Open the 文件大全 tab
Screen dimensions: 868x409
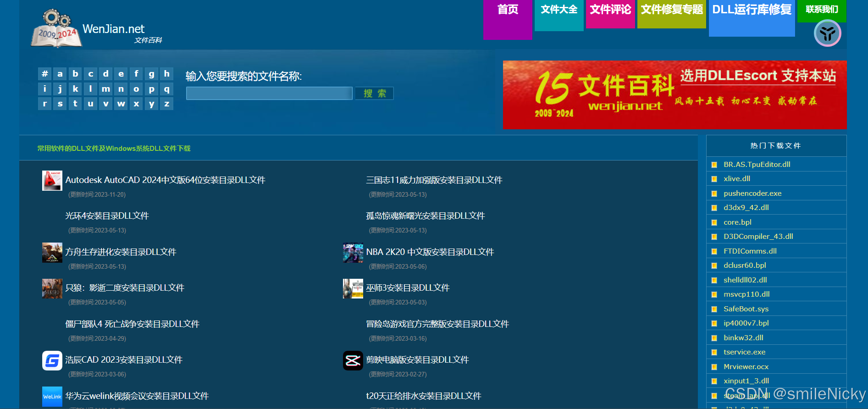[x=559, y=16]
